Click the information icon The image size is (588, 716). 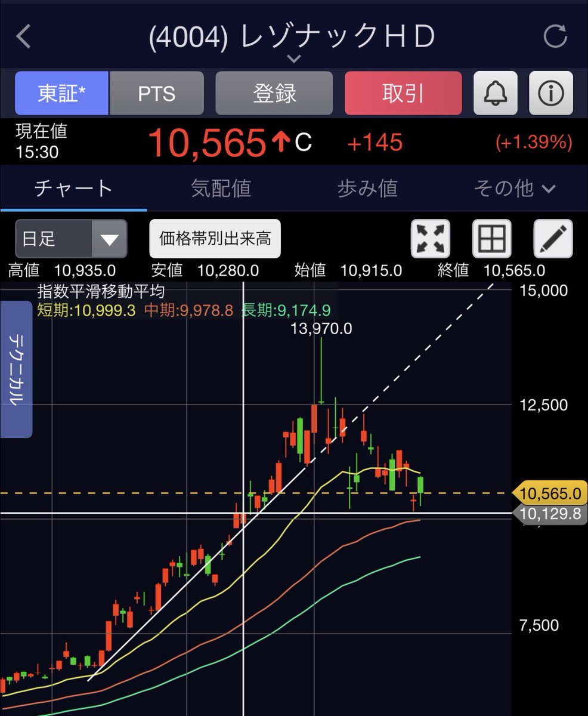[x=551, y=93]
